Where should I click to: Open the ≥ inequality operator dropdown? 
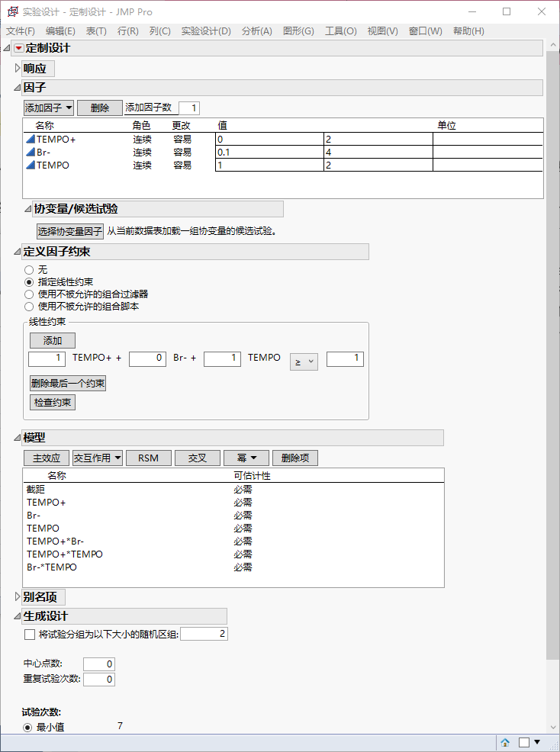[304, 360]
